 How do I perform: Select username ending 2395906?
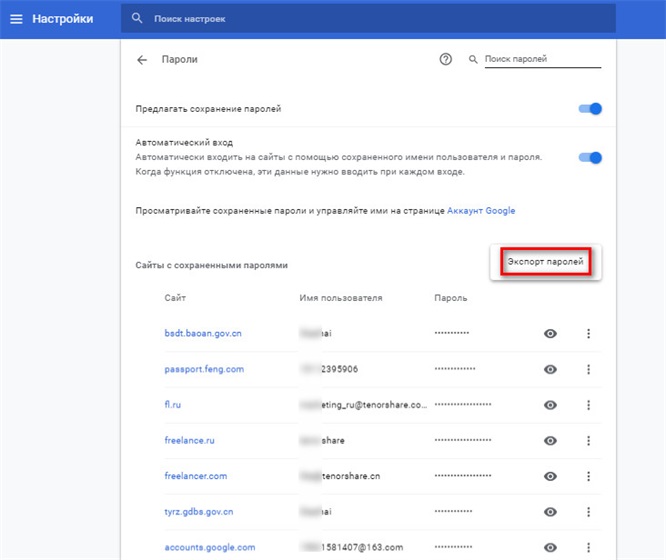click(x=330, y=369)
